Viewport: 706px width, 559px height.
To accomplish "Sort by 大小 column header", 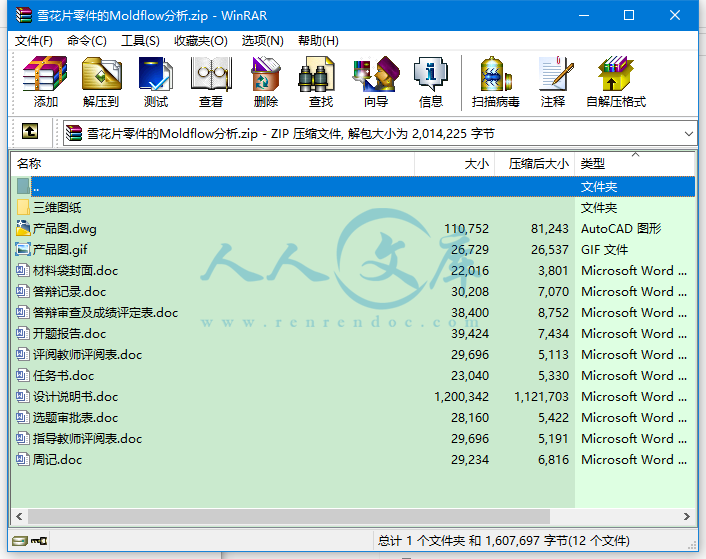I will (x=454, y=163).
